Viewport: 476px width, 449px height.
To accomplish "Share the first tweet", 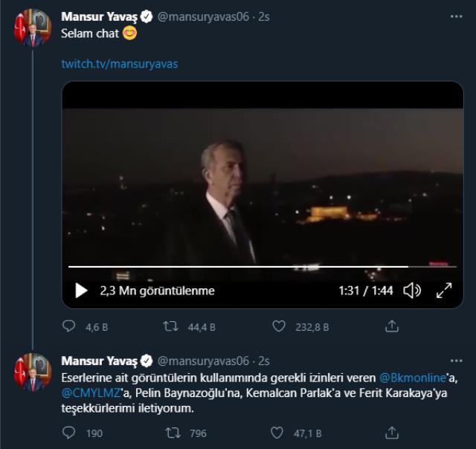I will pyautogui.click(x=392, y=326).
